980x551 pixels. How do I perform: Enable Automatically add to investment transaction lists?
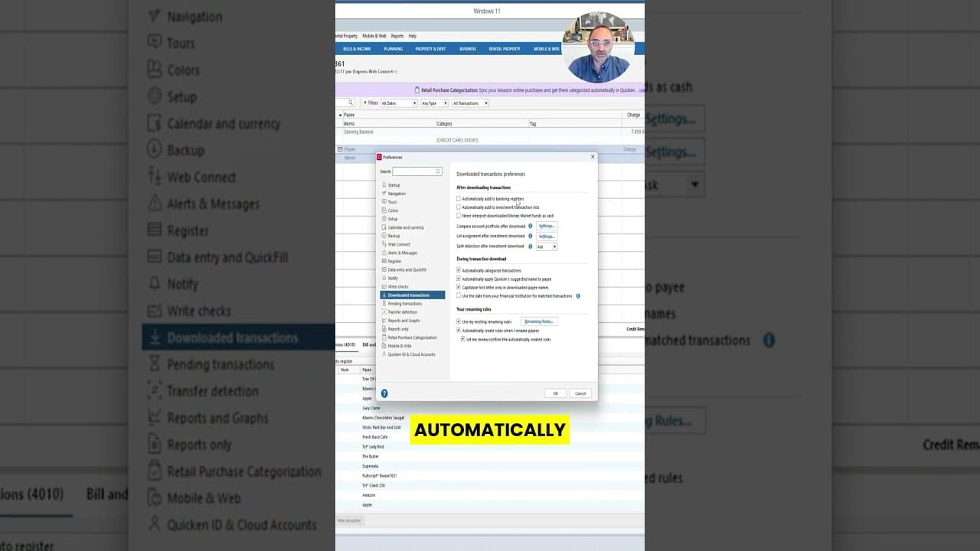(x=459, y=207)
